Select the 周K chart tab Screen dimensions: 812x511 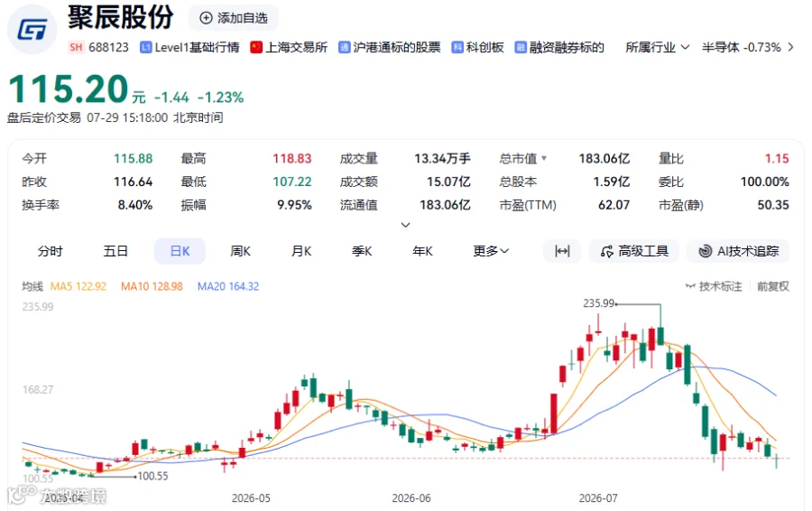(x=240, y=251)
